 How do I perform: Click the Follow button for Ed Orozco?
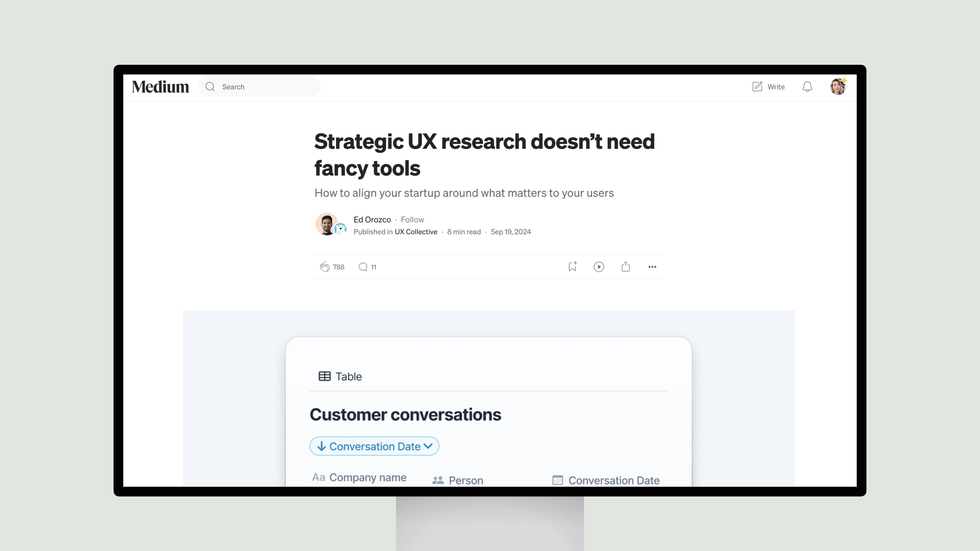point(412,219)
